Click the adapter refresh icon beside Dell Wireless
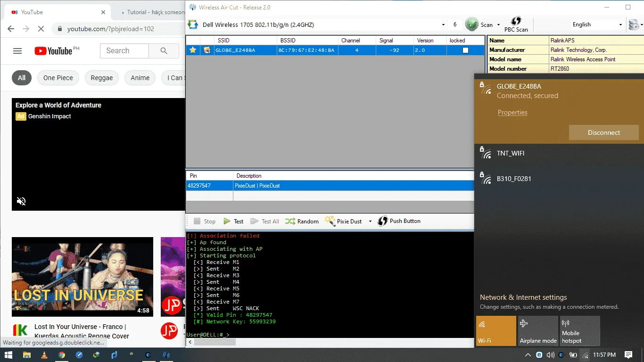 click(x=192, y=25)
